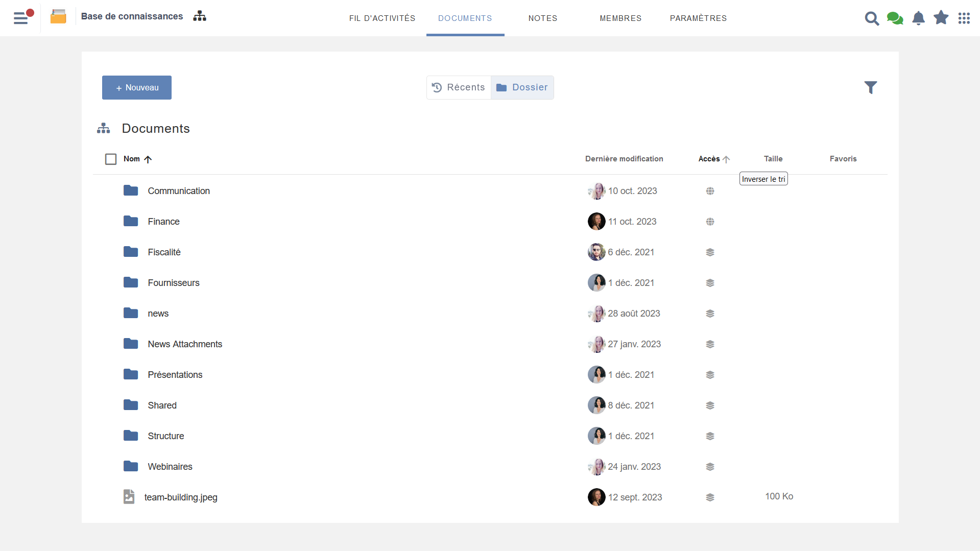Click the globe access icon for Communication

[710, 191]
